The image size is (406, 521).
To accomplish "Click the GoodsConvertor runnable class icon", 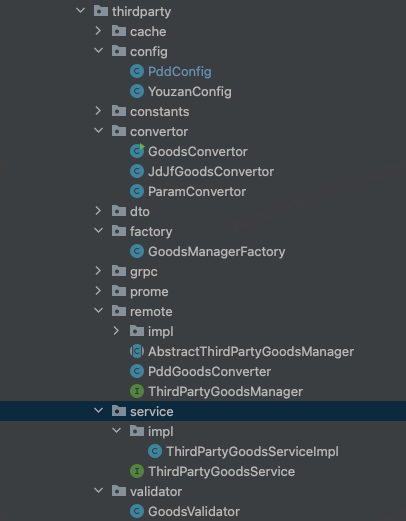I will tap(137, 151).
